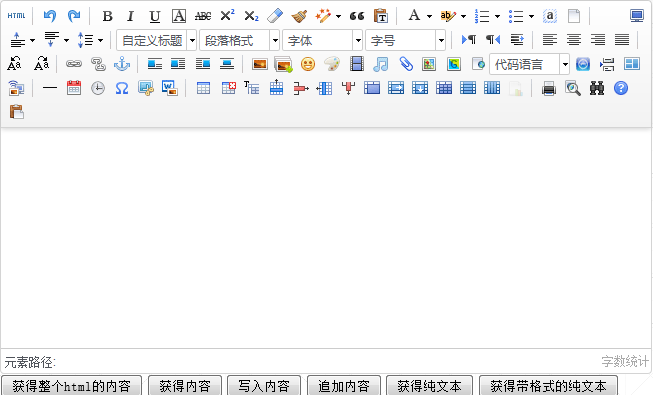The image size is (653, 395).
Task: Toggle subscript formatting
Action: coord(251,16)
